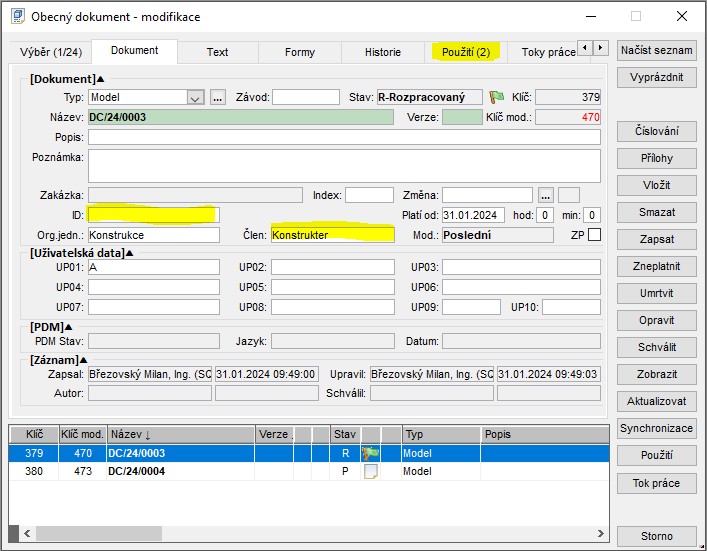Click into the hod hour field

pyautogui.click(x=545, y=215)
